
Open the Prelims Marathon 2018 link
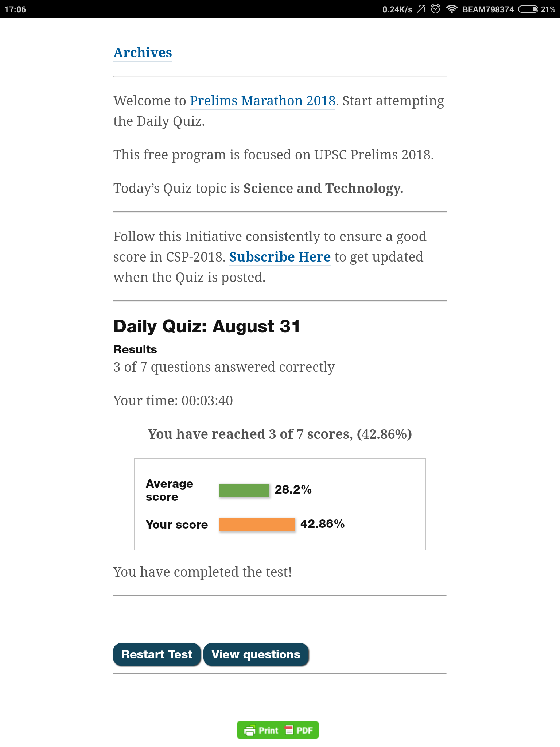click(262, 101)
